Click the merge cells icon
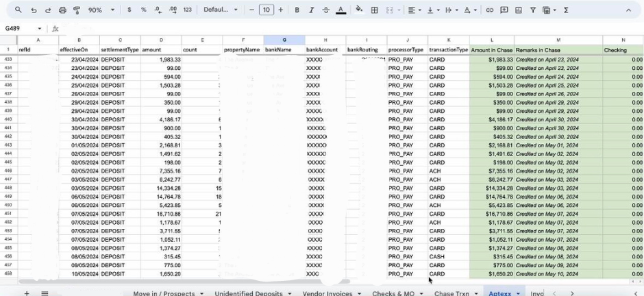The image size is (644, 296). coord(390,10)
